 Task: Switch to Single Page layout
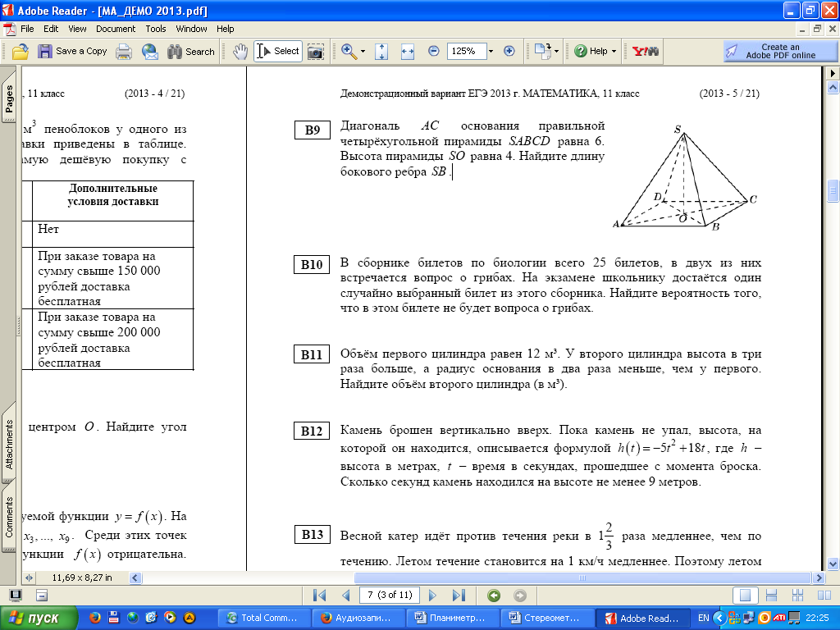click(x=745, y=596)
